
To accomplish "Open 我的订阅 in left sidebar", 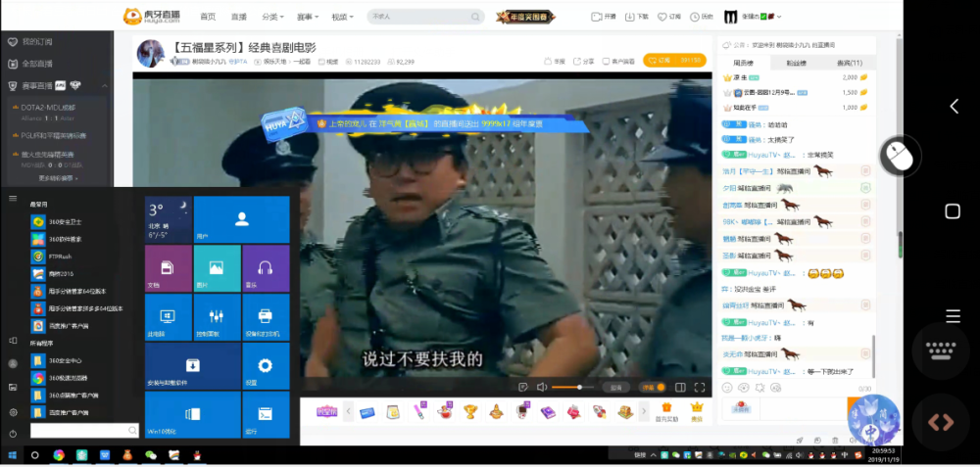I will (30, 42).
